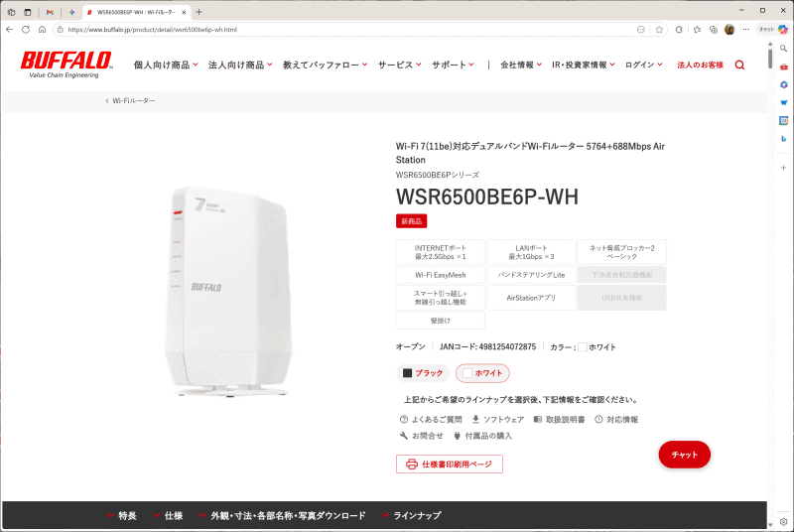
Task: Select the ホワイト color variant
Action: point(482,373)
